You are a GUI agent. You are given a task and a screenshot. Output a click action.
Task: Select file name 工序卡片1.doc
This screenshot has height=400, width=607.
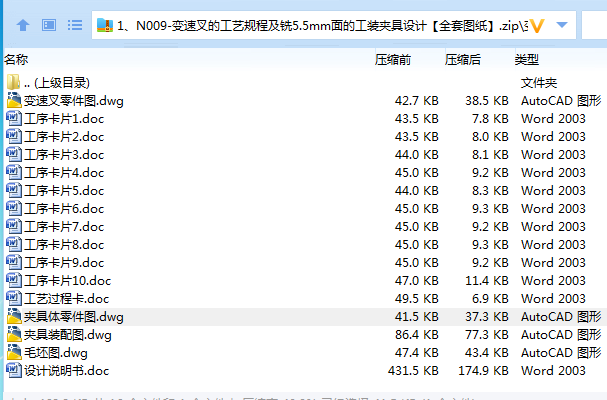[64, 118]
